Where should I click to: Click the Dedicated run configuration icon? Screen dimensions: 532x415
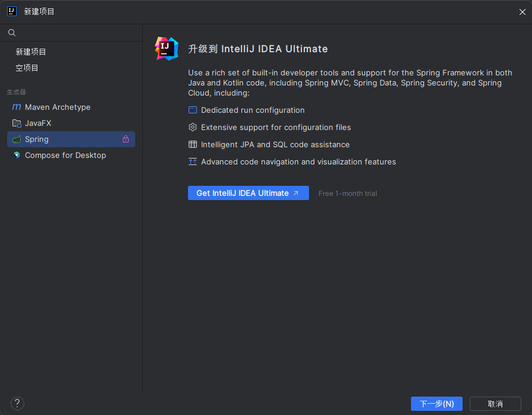tap(193, 110)
